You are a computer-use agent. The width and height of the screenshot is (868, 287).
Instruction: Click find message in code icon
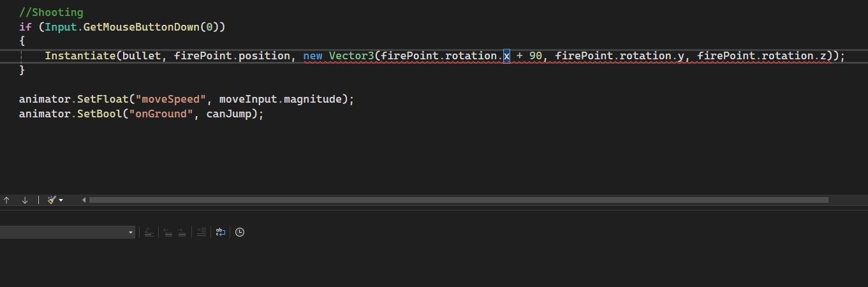tap(149, 232)
